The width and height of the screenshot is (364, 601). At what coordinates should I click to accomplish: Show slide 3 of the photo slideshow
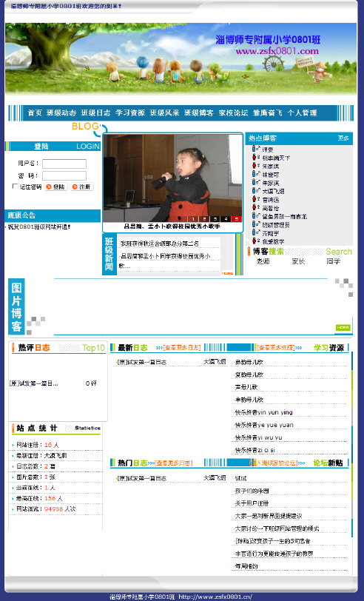point(215,219)
